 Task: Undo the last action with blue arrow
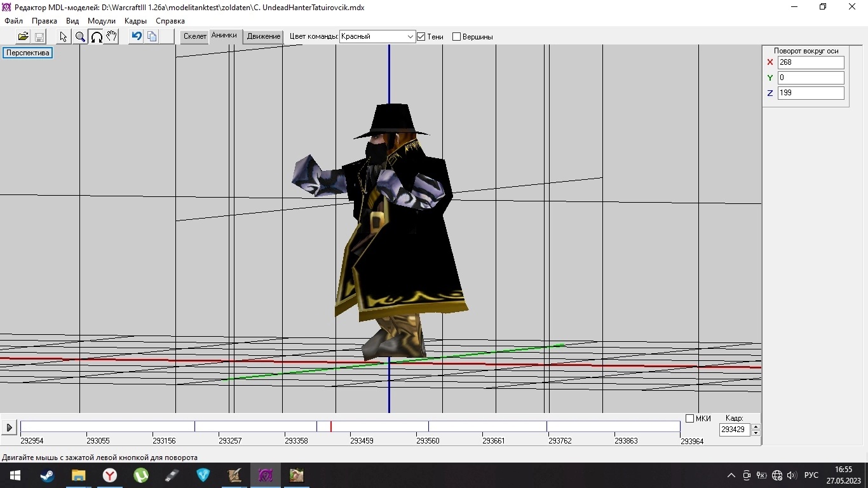(136, 37)
